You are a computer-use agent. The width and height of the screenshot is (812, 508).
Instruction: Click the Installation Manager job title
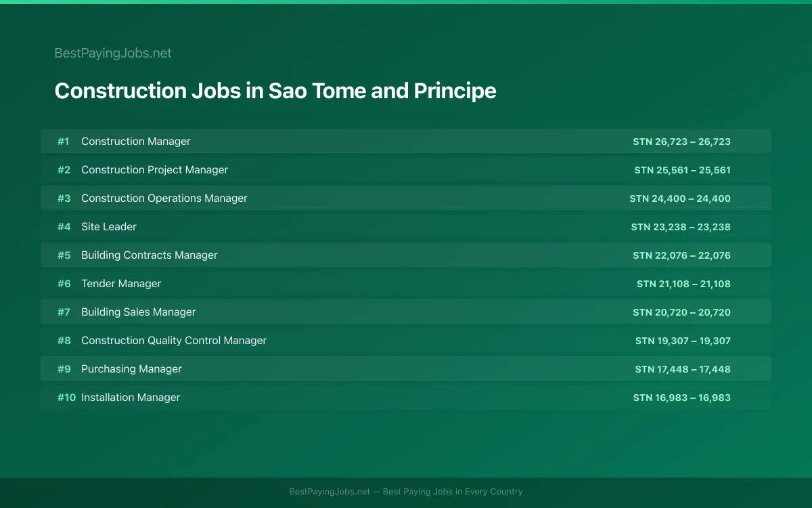tap(131, 397)
